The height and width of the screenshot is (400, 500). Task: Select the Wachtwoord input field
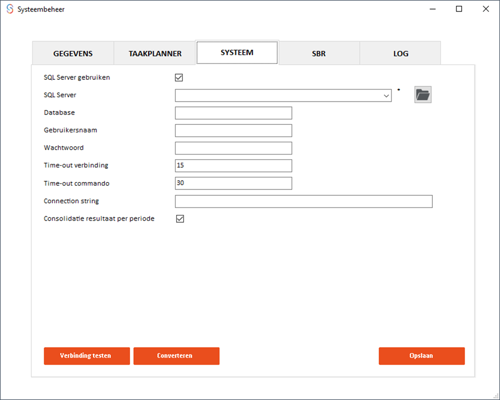coord(233,148)
